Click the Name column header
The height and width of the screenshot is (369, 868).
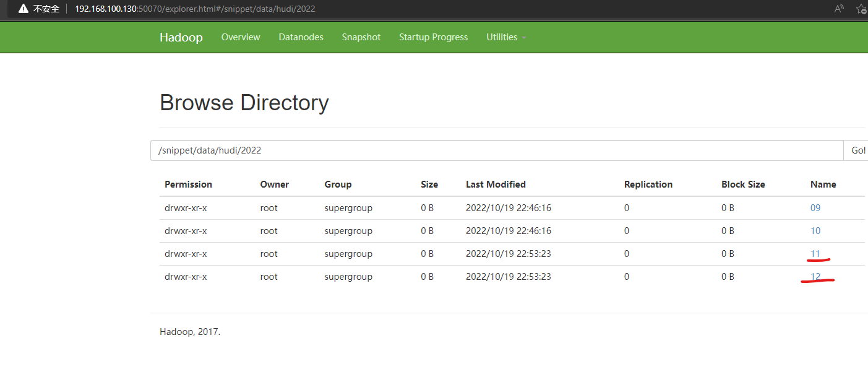[x=823, y=184]
